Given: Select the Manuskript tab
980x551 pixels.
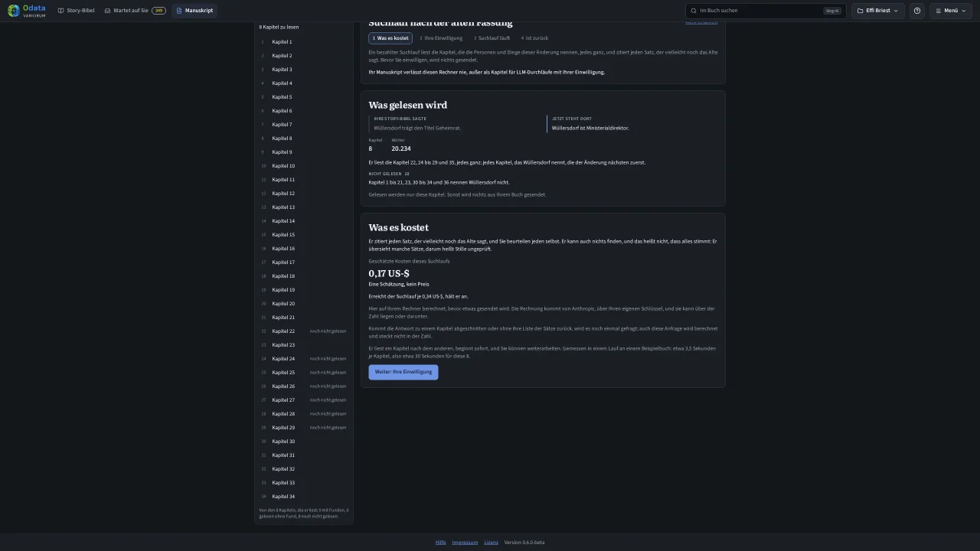Looking at the screenshot, I should pyautogui.click(x=194, y=11).
